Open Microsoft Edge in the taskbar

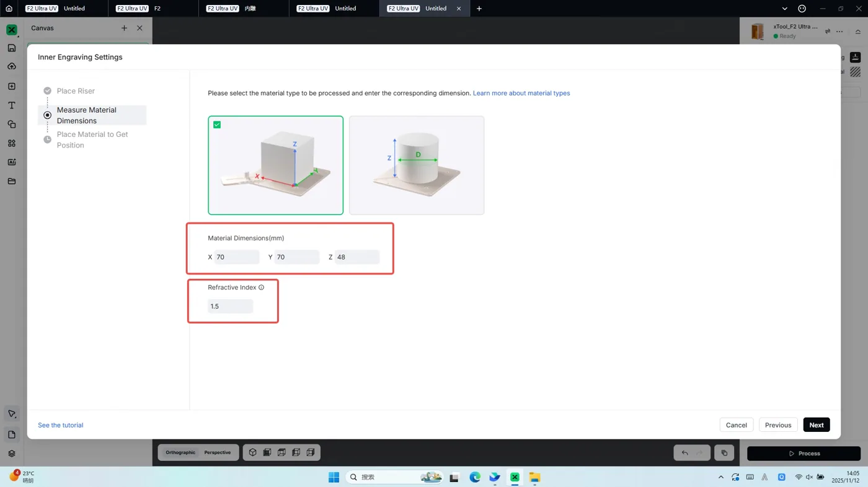475,477
